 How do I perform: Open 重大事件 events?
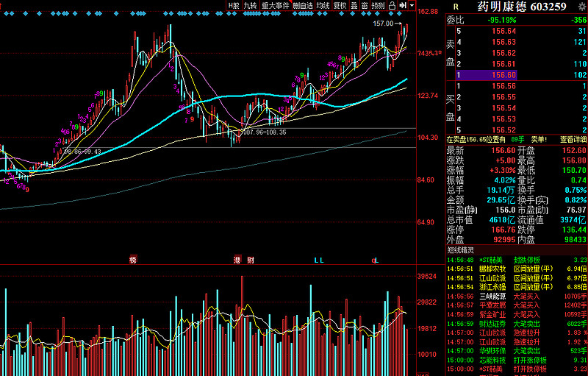click(x=276, y=5)
